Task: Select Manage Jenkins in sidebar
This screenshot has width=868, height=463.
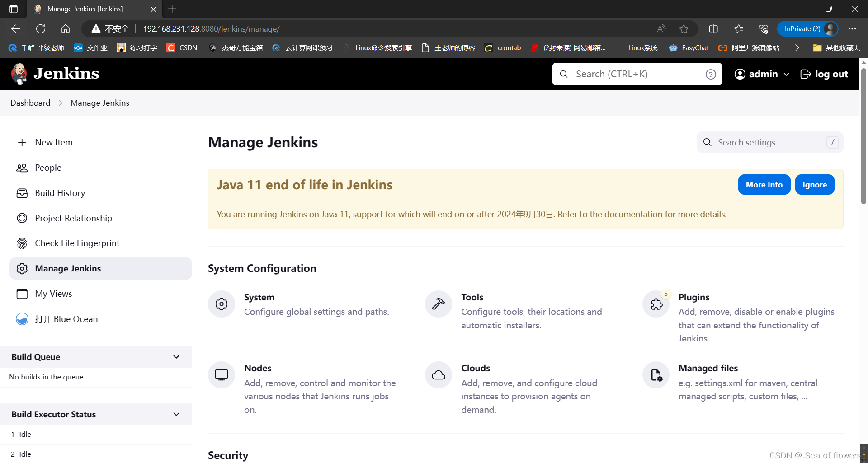Action: [100, 268]
